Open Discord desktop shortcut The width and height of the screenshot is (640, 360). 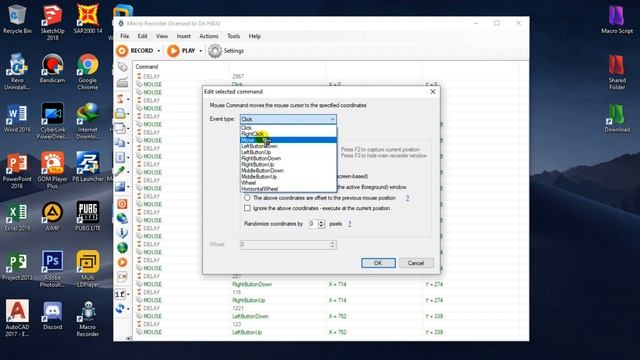[x=52, y=316]
